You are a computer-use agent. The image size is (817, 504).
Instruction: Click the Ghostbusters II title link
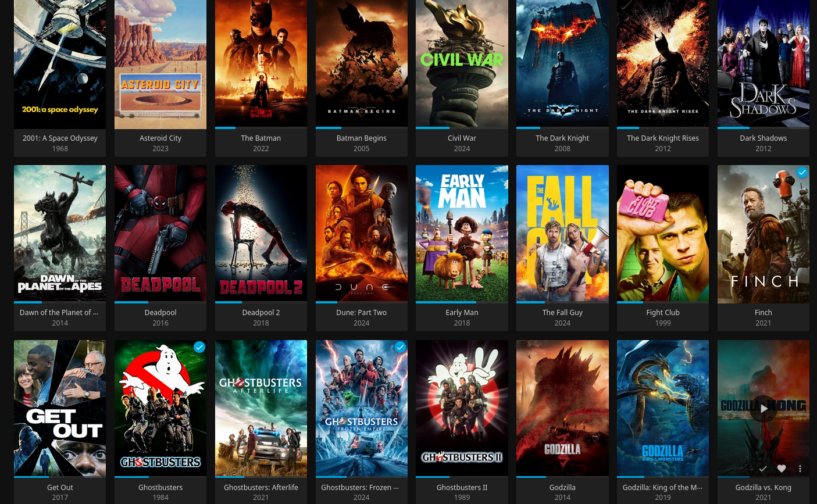[462, 488]
